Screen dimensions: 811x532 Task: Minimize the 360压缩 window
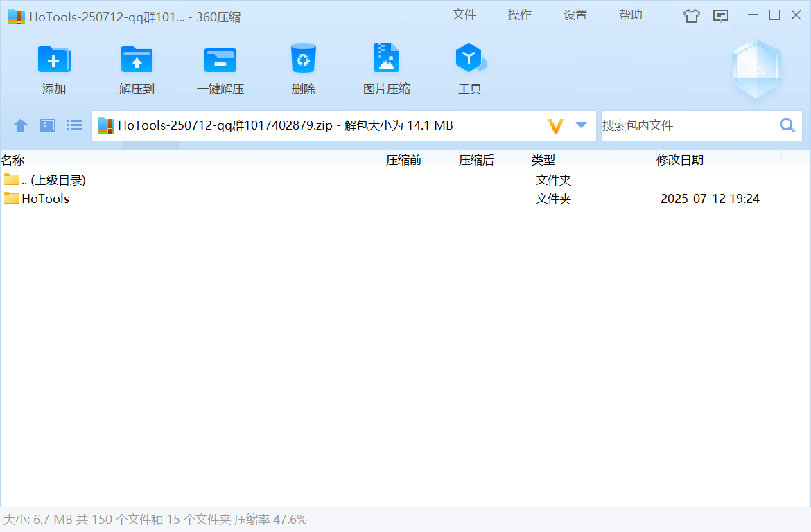pyautogui.click(x=753, y=15)
